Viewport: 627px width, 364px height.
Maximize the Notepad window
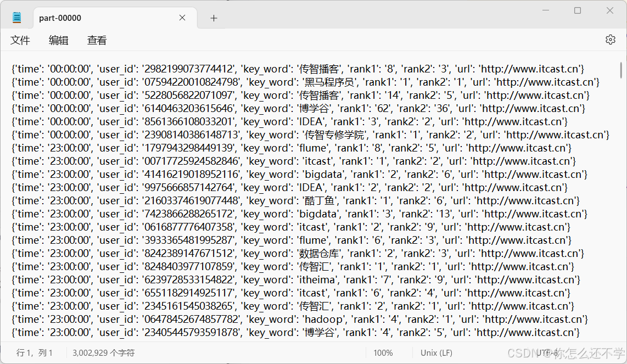point(578,10)
